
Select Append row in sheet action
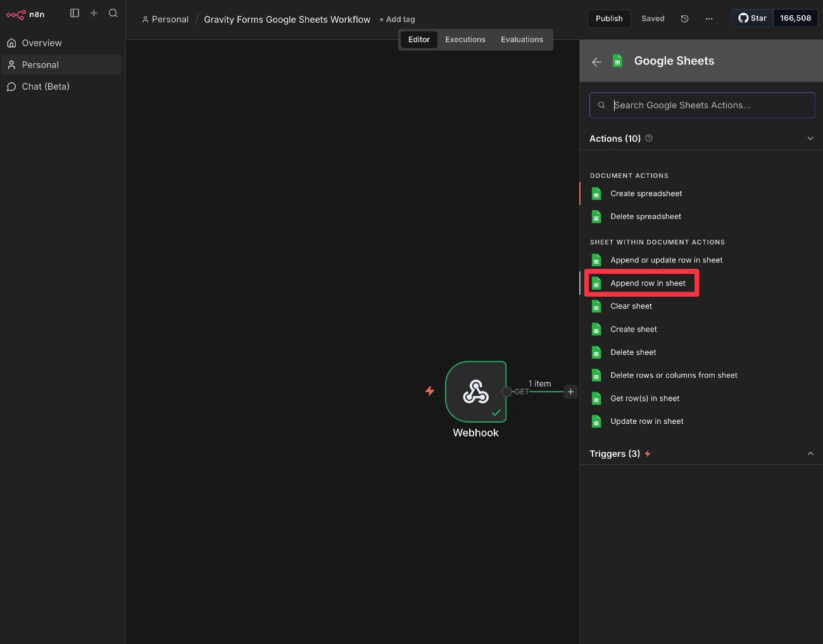point(647,283)
